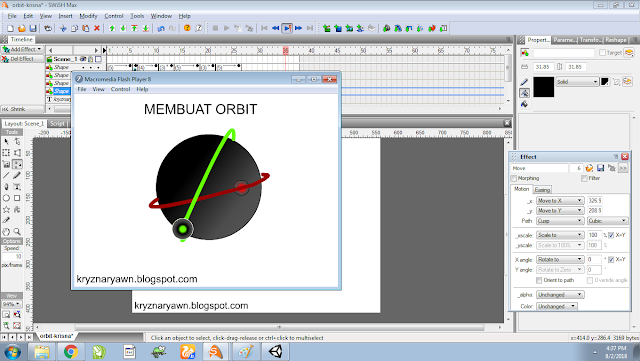Click the Move effect name field
The image size is (640, 361).
[x=539, y=168]
